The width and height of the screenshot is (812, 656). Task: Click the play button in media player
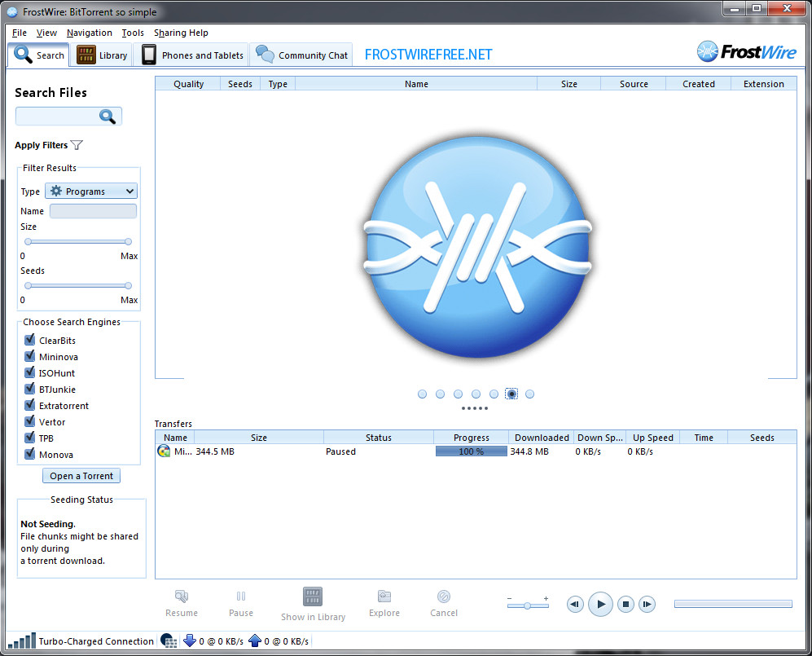601,604
